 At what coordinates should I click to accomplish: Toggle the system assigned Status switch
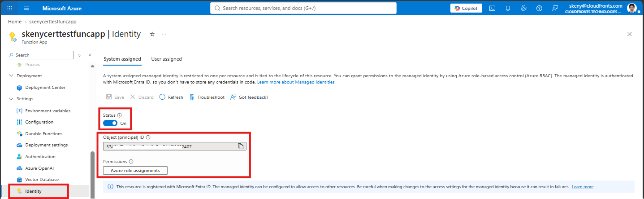click(x=110, y=123)
